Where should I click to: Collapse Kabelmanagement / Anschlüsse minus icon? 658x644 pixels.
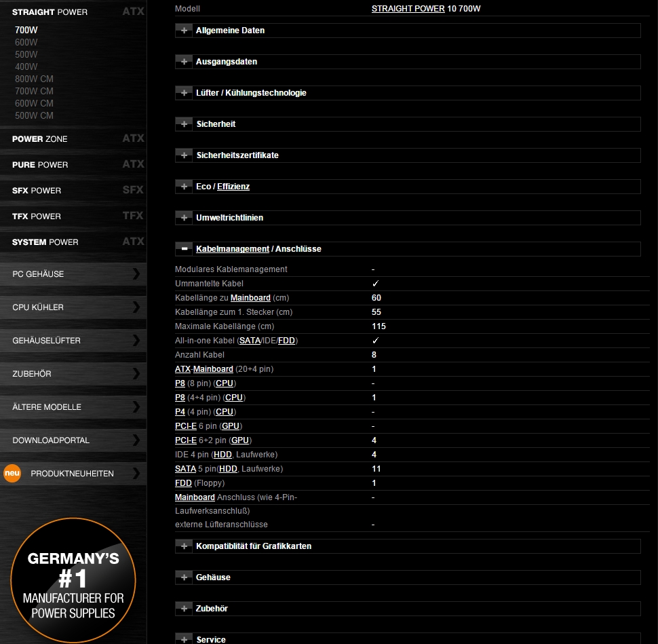tap(184, 249)
